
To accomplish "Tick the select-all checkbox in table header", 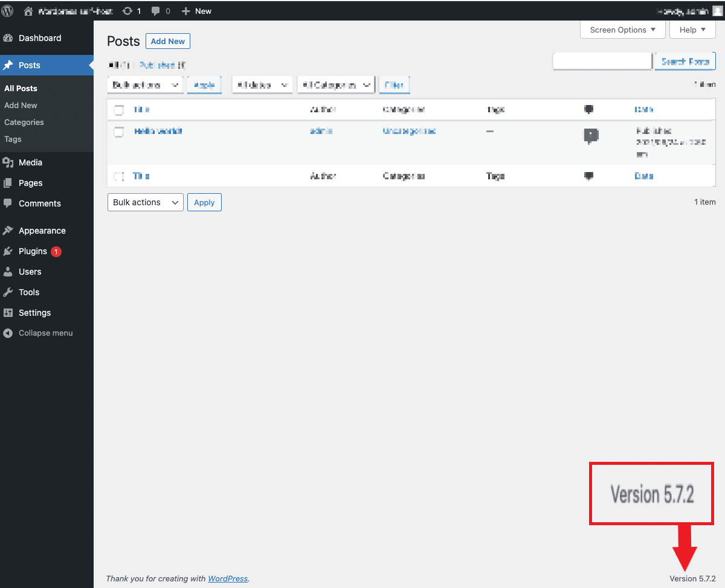I will (119, 110).
